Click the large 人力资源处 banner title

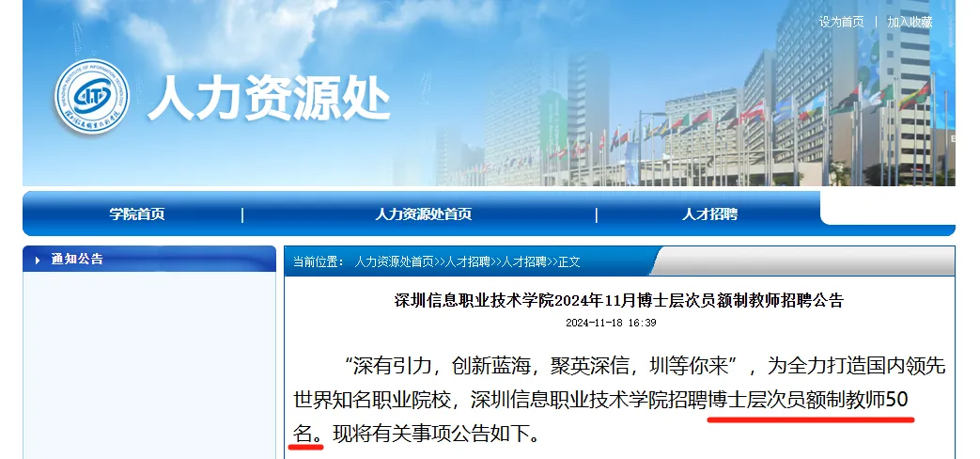pyautogui.click(x=268, y=99)
